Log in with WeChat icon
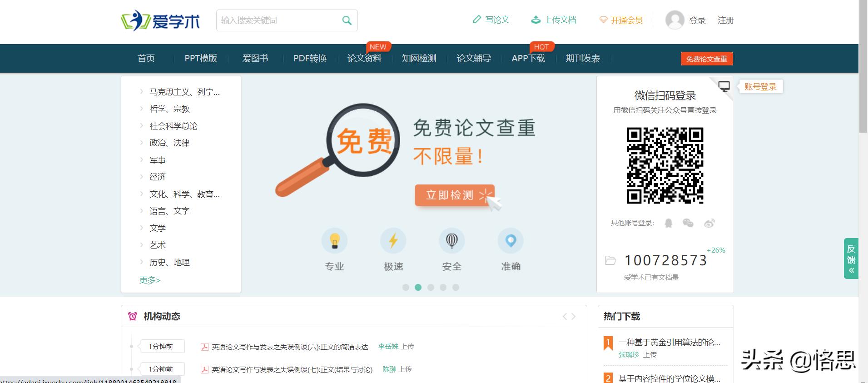The image size is (868, 383). (x=688, y=223)
